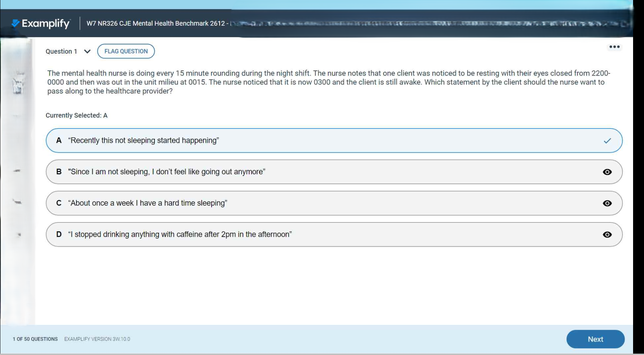Toggle the eye icon on answer B
The width and height of the screenshot is (644, 355).
[607, 172]
